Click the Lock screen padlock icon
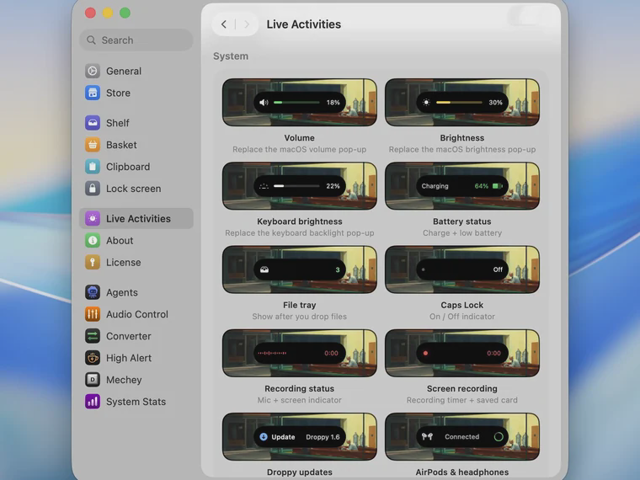 pos(93,189)
